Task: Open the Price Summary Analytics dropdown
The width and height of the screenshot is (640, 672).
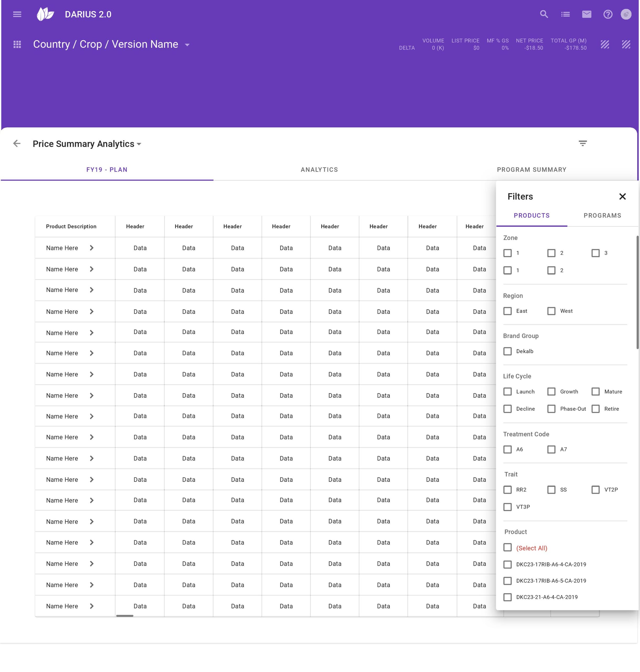Action: [x=139, y=144]
